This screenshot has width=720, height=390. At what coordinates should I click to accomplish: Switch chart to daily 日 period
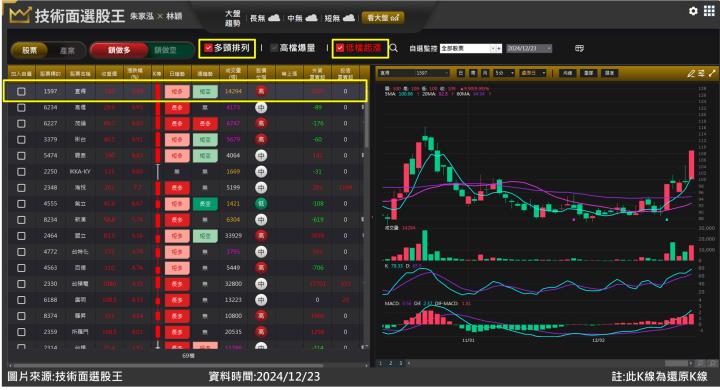(461, 73)
